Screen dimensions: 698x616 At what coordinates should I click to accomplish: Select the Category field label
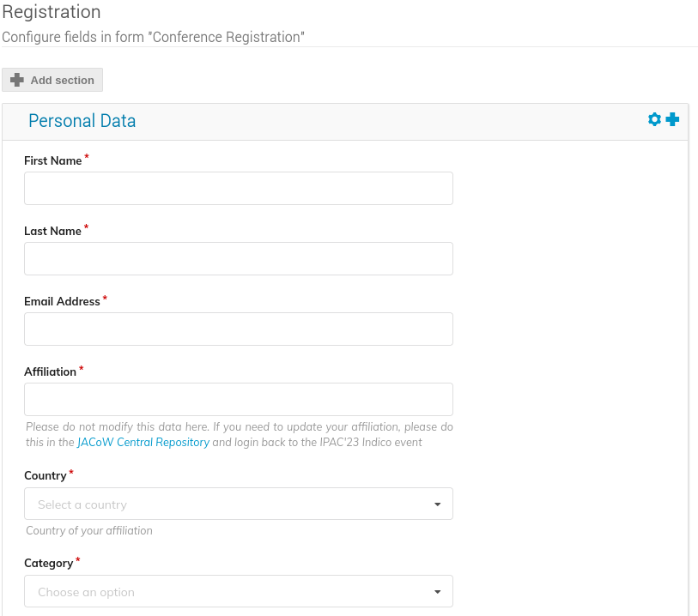click(48, 564)
